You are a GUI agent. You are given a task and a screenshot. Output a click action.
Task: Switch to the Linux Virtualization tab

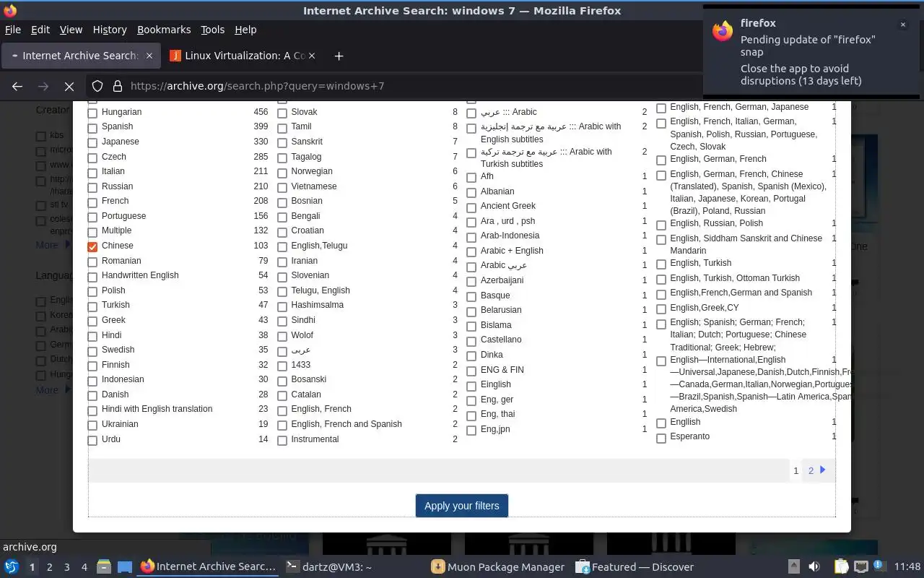pos(243,56)
